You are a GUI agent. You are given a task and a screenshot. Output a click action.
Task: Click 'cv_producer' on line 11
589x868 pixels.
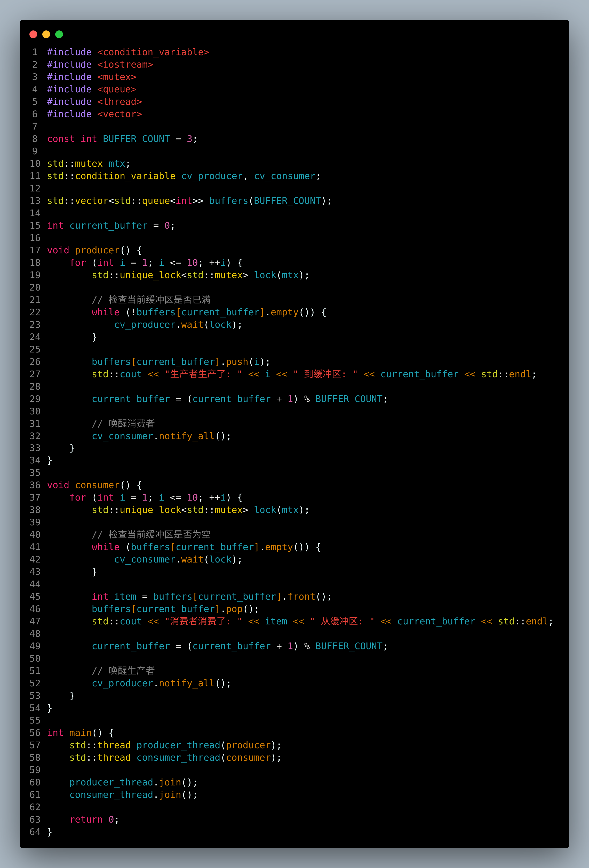[x=212, y=176]
